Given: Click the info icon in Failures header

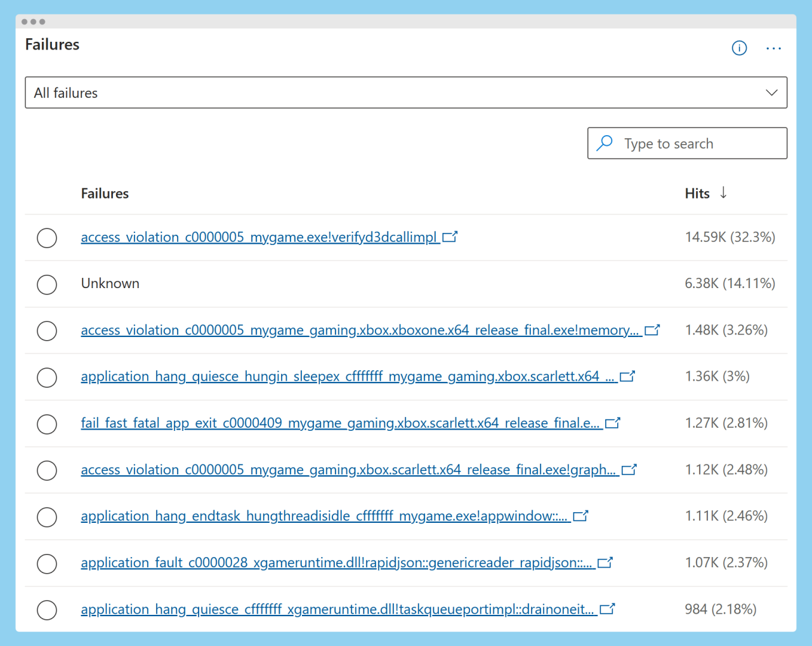Looking at the screenshot, I should 739,48.
